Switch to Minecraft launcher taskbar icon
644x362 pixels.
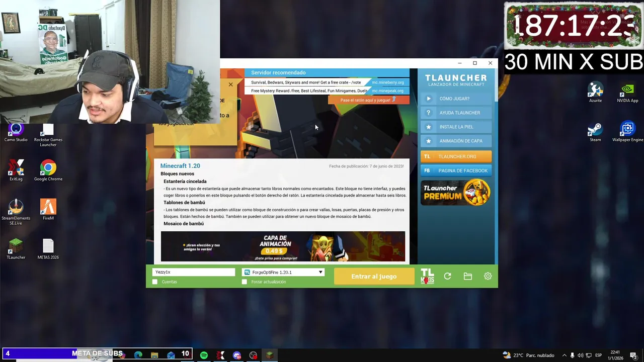tap(270, 355)
